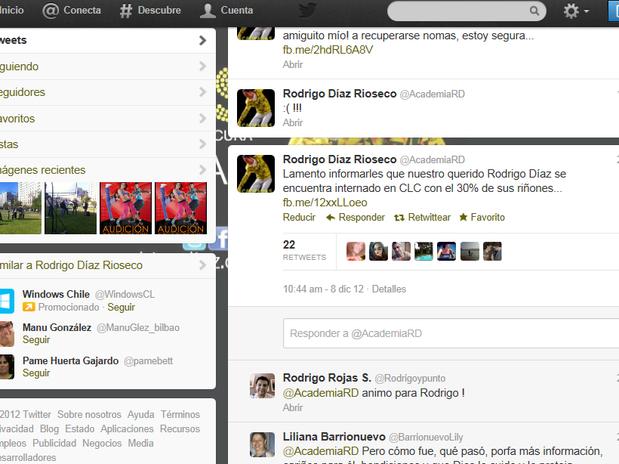Open Aplicaciones footer link

(x=127, y=429)
